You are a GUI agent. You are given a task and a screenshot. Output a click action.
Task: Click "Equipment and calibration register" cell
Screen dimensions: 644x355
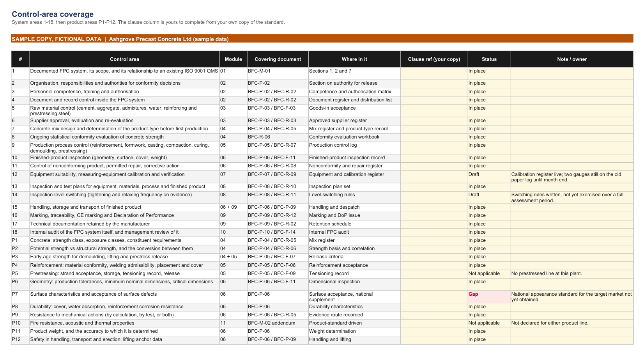click(354, 177)
